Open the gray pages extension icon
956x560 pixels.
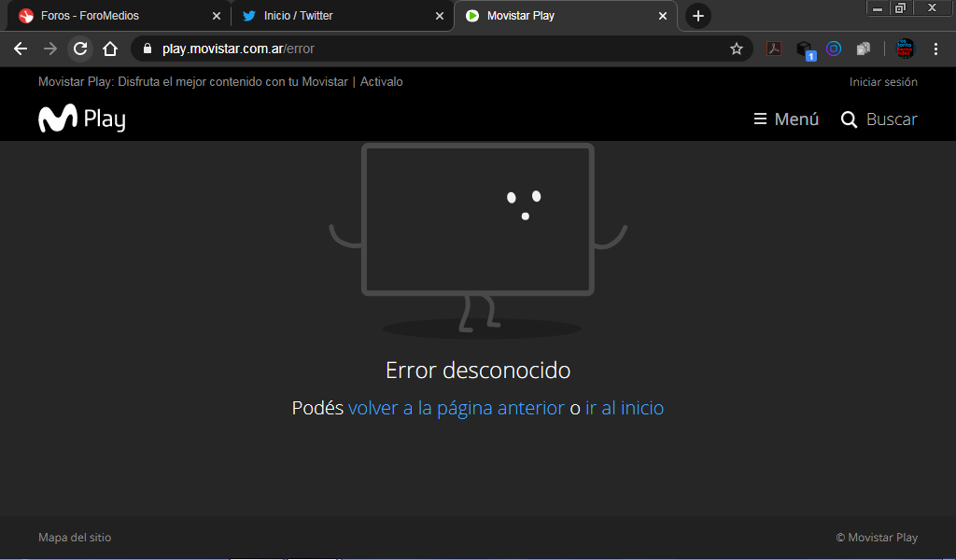pos(864,49)
